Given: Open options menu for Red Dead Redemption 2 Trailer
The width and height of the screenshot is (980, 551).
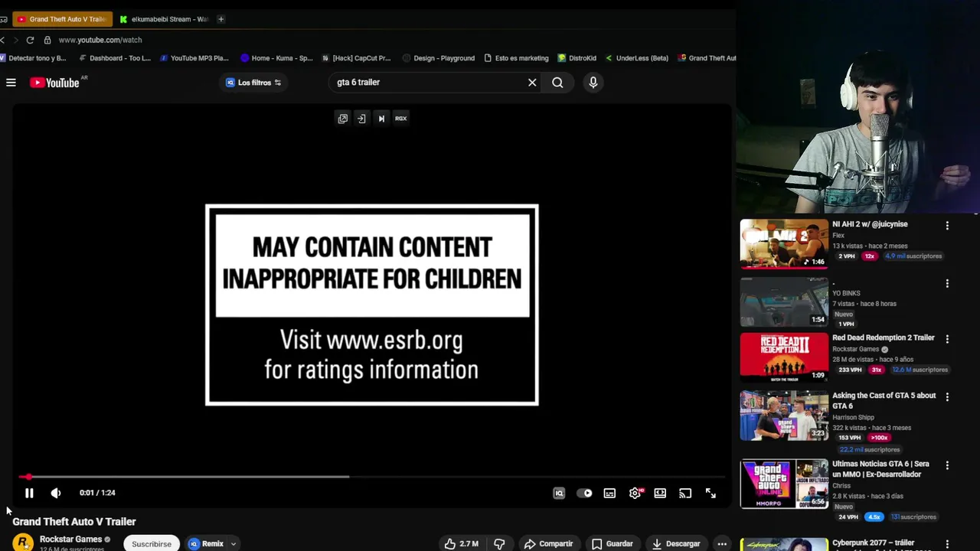Looking at the screenshot, I should tap(947, 339).
